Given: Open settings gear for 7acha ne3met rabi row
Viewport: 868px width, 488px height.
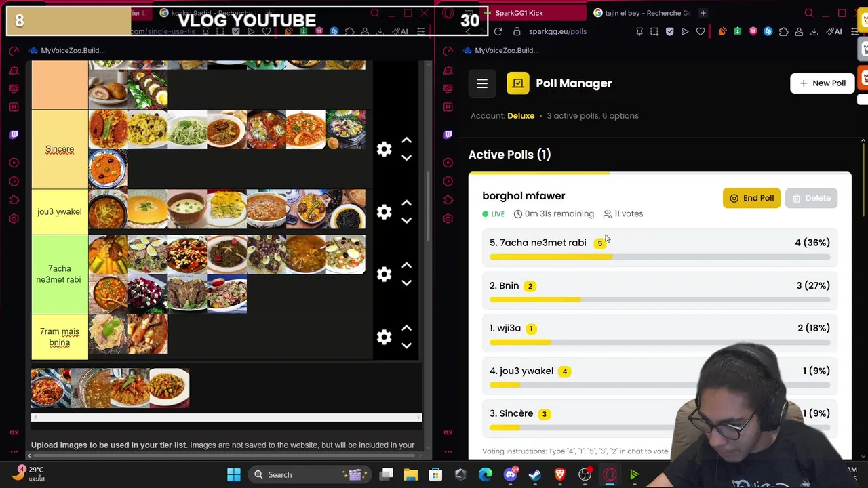Looking at the screenshot, I should pos(384,274).
